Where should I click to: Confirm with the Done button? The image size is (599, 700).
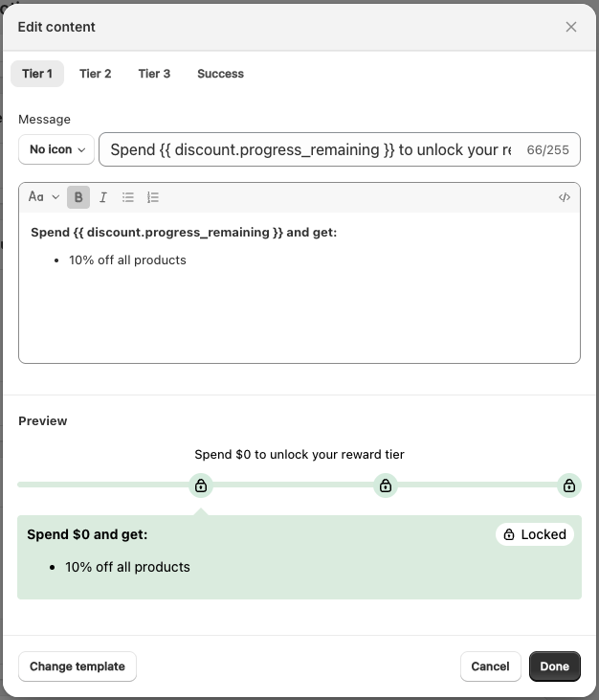(554, 666)
